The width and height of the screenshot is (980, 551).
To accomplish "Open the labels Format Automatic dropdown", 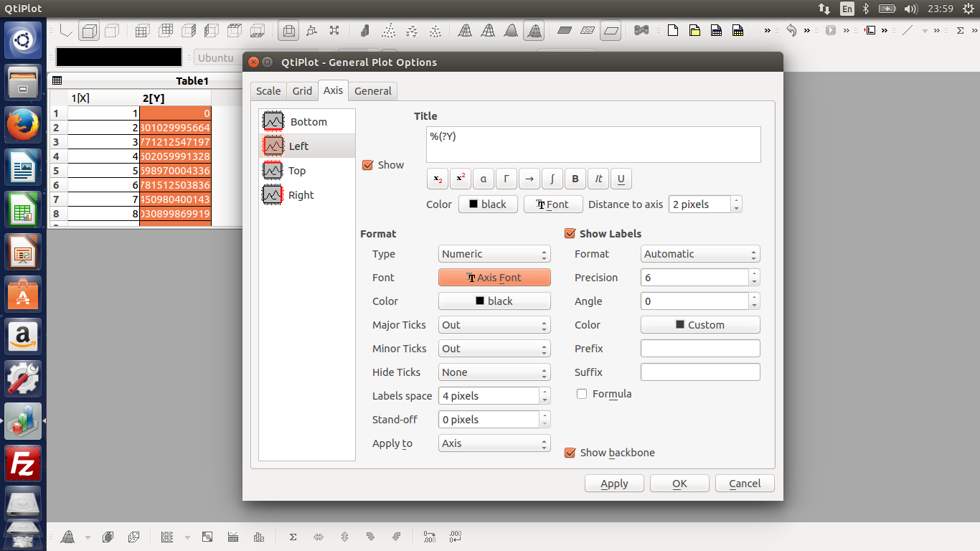I will pyautogui.click(x=700, y=254).
